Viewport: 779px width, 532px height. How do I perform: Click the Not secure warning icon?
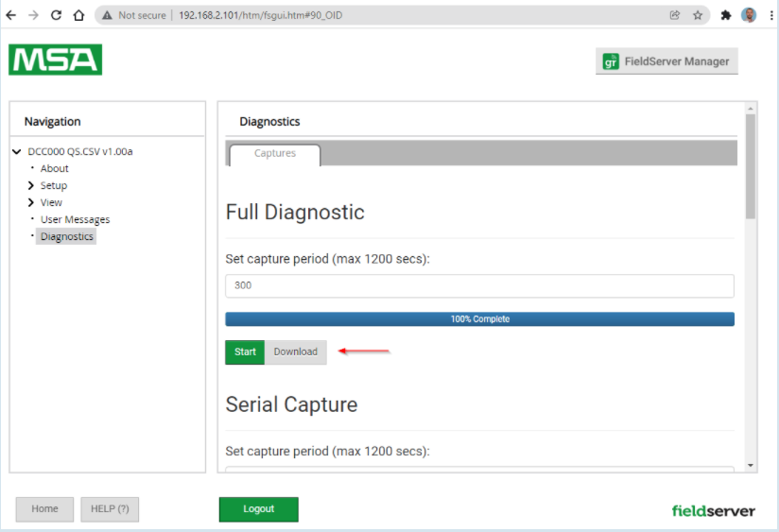point(107,15)
